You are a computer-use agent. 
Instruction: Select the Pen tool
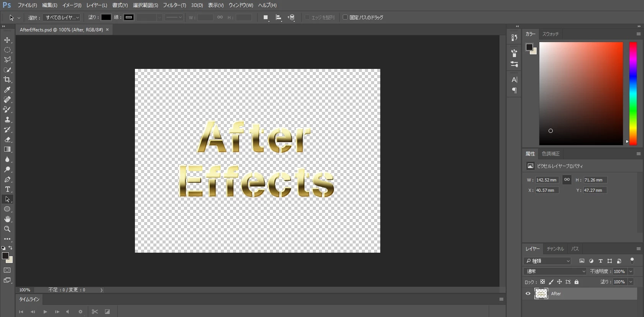click(x=7, y=179)
